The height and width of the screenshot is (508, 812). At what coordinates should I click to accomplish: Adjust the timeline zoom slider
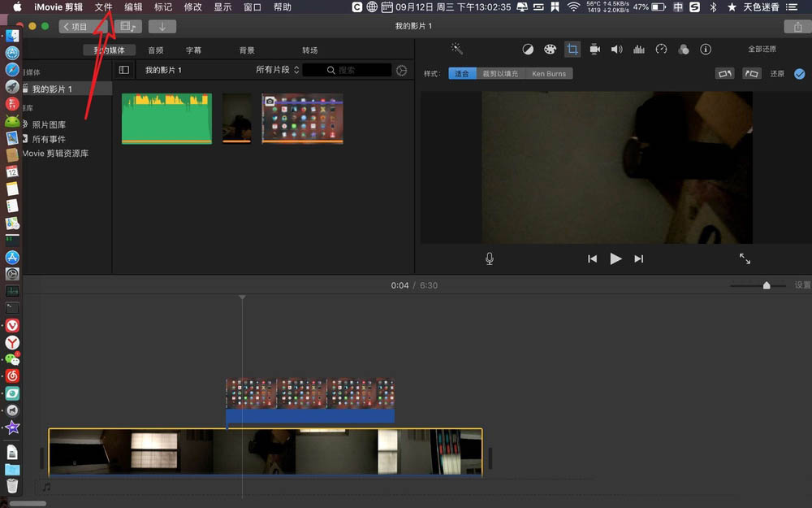coord(767,285)
